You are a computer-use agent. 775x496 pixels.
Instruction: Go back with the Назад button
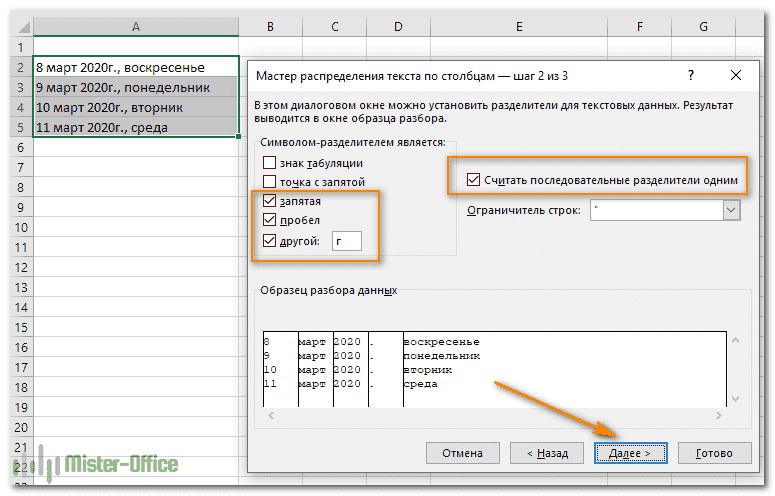[547, 453]
